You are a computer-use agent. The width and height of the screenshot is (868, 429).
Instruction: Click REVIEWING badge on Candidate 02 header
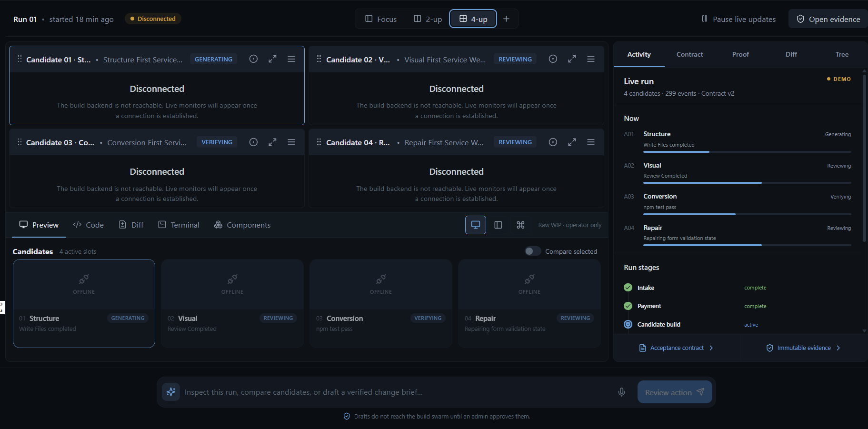point(515,59)
